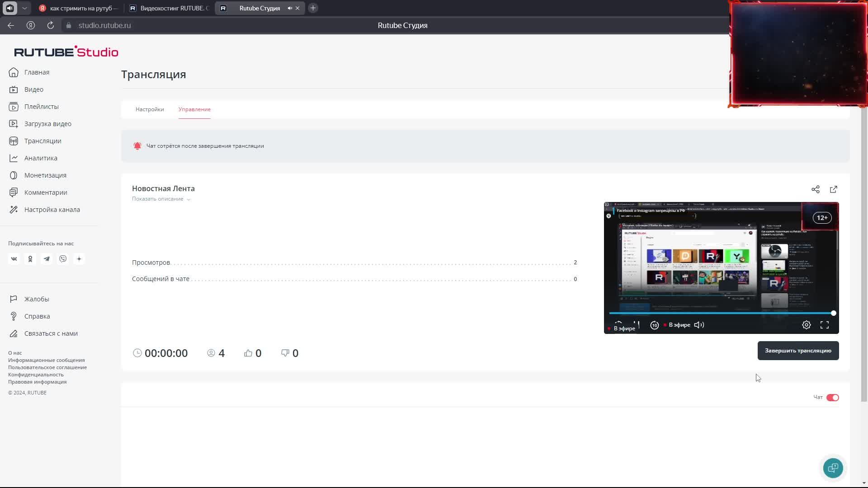
Task: Click the 00:00:00 broadcast timer
Action: pos(160,353)
